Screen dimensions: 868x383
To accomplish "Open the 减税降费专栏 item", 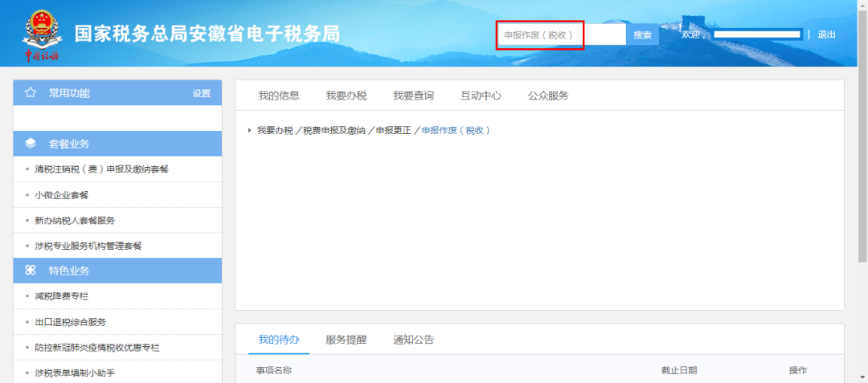I will pyautogui.click(x=61, y=296).
